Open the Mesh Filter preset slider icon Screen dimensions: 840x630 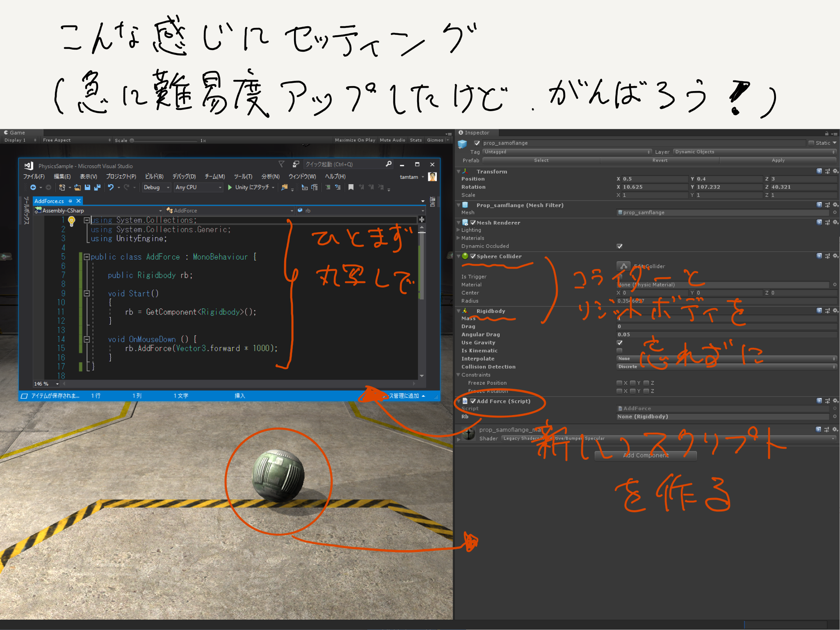[x=827, y=205]
